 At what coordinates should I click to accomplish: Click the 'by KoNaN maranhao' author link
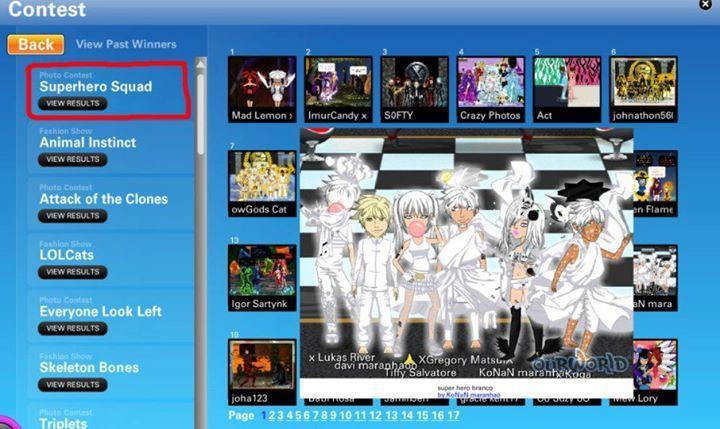[x=469, y=395]
